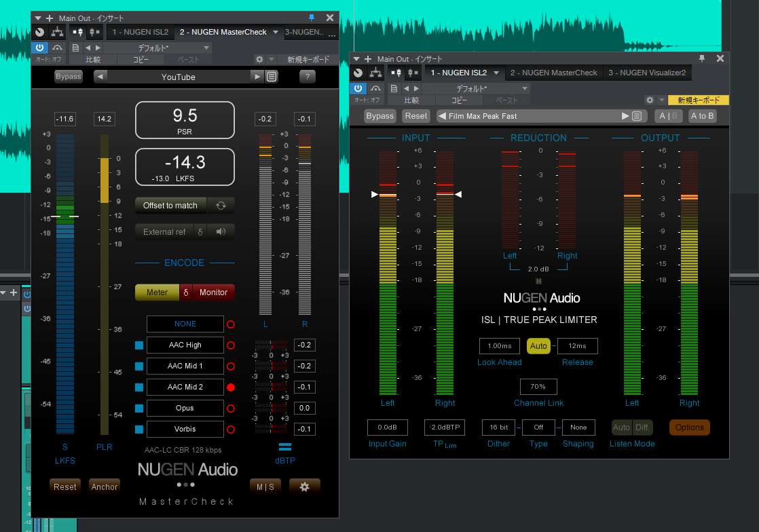Switch to 2 - NUGEN MasterCheck tab in ISL2 window

click(x=554, y=73)
